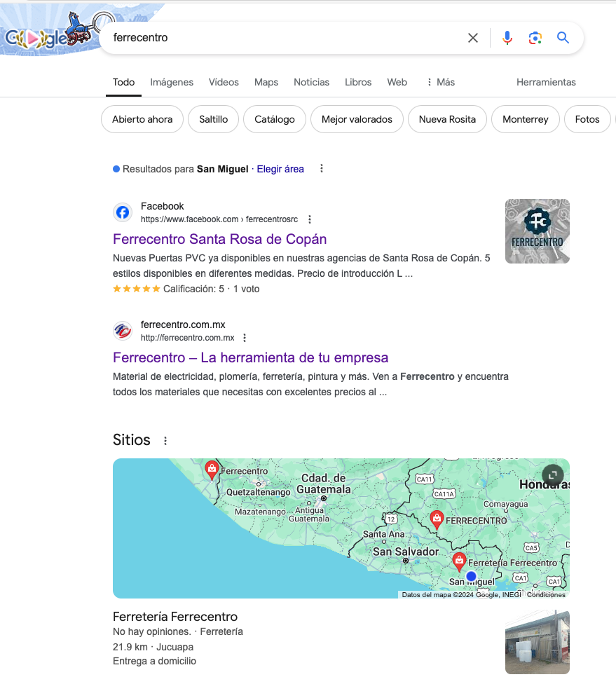This screenshot has width=616, height=677.
Task: Apply the Catálogo filter chip
Action: pyautogui.click(x=275, y=119)
